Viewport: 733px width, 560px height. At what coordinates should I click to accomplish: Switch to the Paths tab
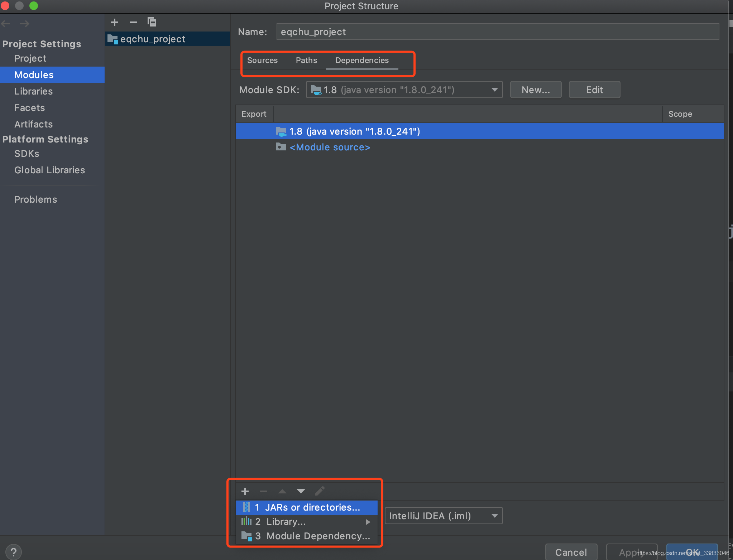tap(306, 60)
